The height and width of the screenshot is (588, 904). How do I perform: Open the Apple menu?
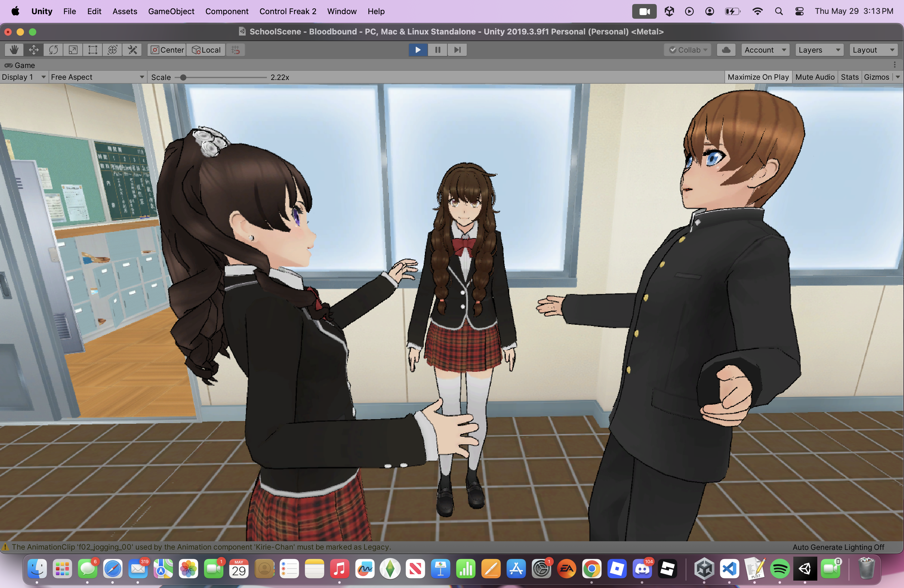coord(16,11)
